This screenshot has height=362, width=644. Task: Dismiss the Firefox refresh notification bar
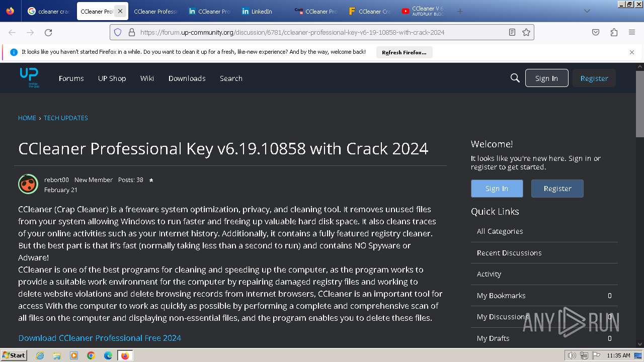point(632,52)
